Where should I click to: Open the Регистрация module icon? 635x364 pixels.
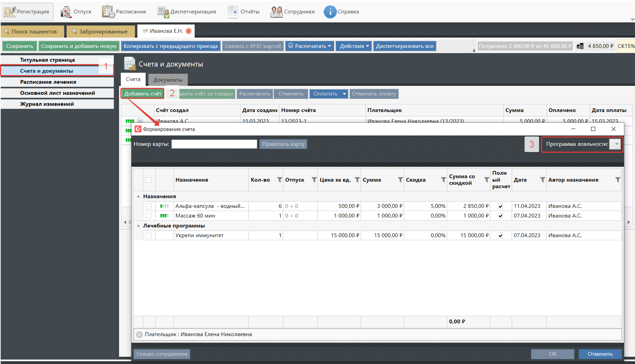10,12
